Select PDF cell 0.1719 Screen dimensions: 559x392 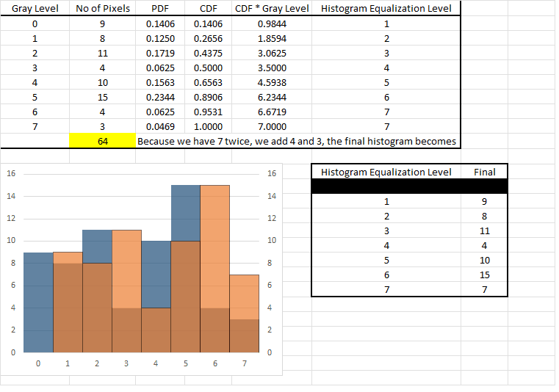(x=160, y=53)
